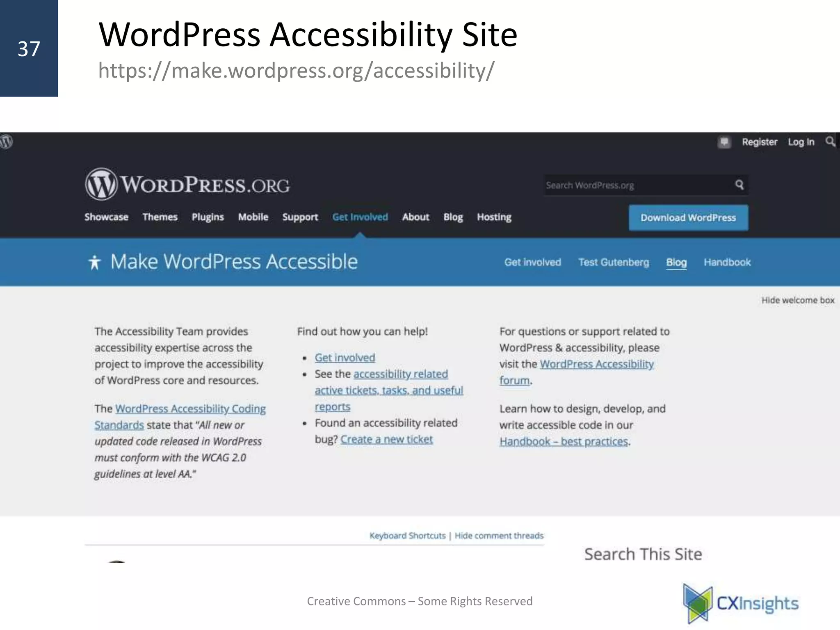Click the admin bar search magnifier icon
840x630 pixels.
[830, 142]
